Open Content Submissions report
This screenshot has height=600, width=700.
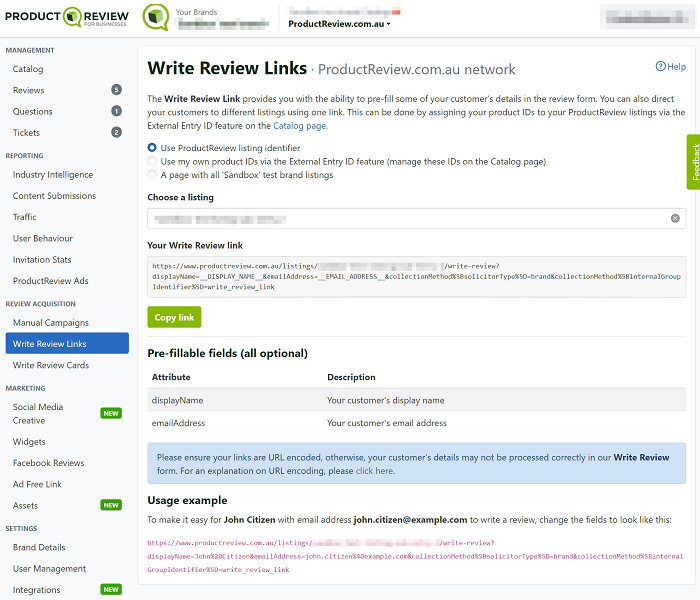pos(54,196)
